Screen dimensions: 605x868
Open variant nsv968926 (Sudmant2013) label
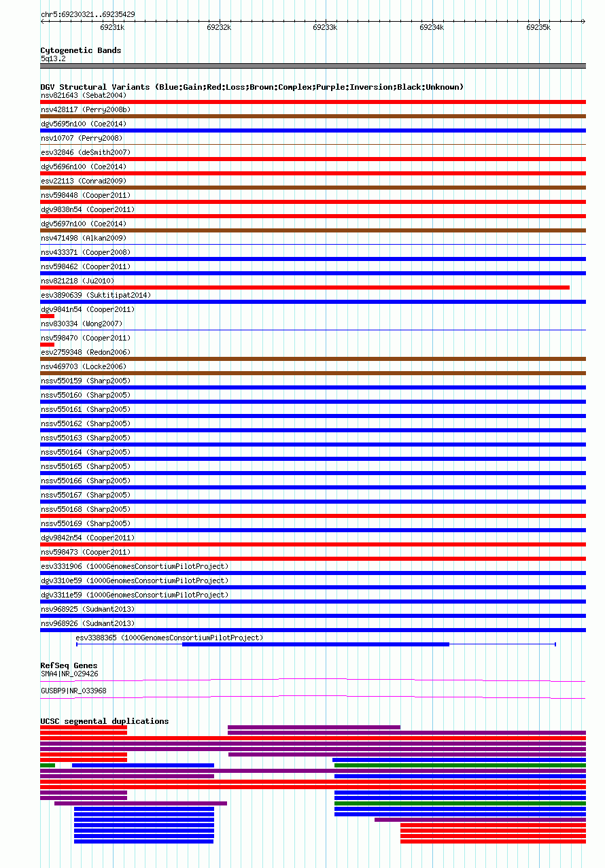tap(88, 623)
